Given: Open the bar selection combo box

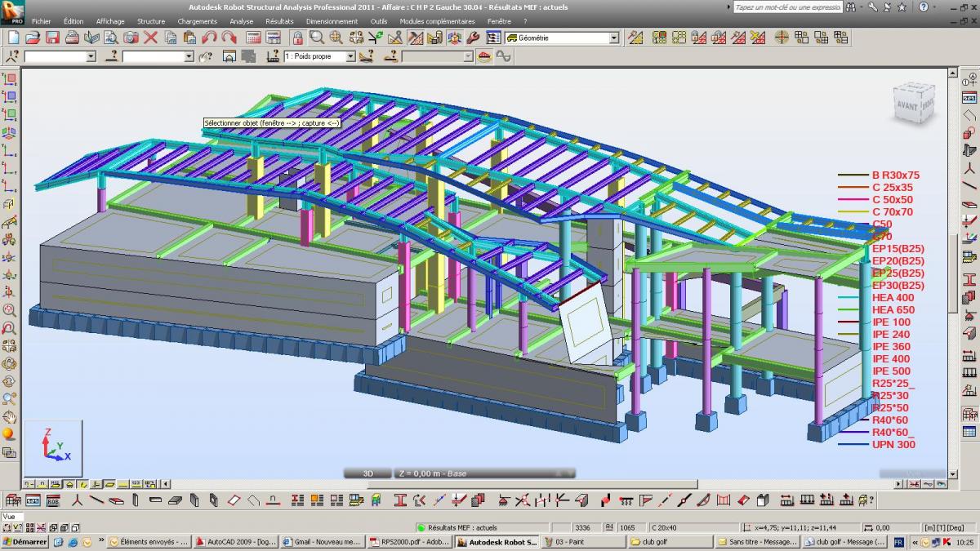Looking at the screenshot, I should point(158,56).
